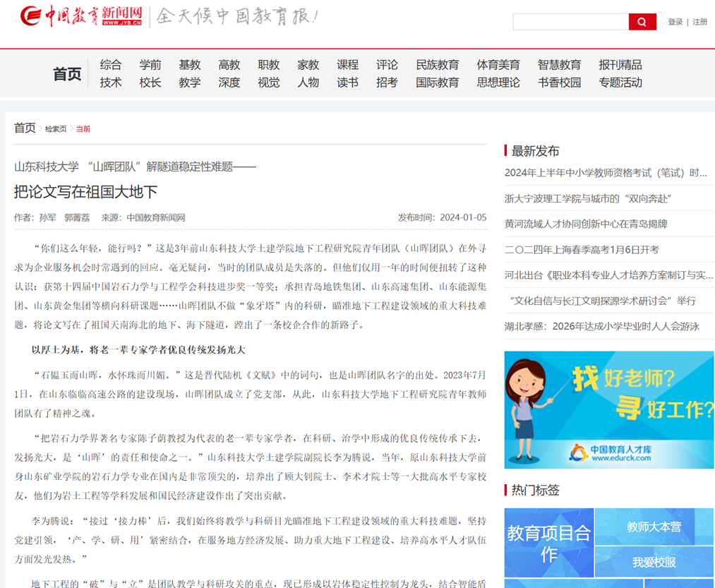This screenshot has width=715, height=588.
Task: Click breadcrumb 检索页 link
Action: pos(56,129)
